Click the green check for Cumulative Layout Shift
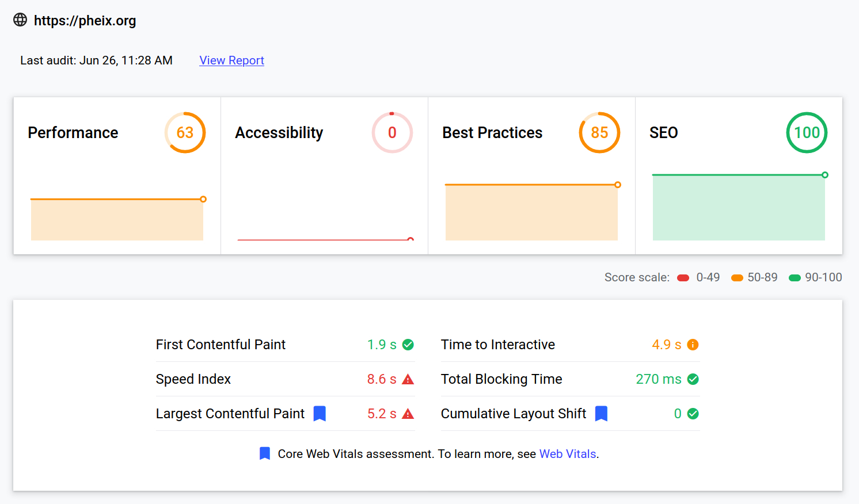 coord(693,414)
